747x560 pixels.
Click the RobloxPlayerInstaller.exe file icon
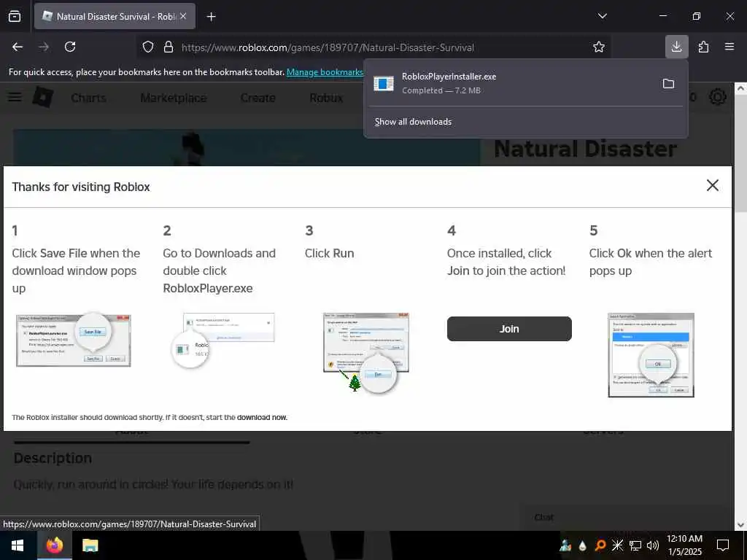384,84
